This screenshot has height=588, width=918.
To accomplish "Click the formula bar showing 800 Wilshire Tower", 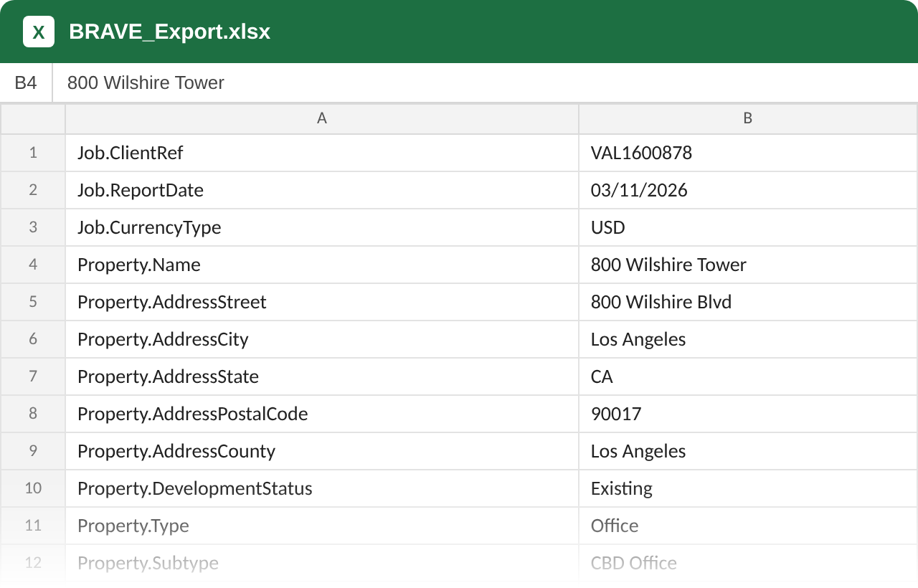I will tap(485, 83).
